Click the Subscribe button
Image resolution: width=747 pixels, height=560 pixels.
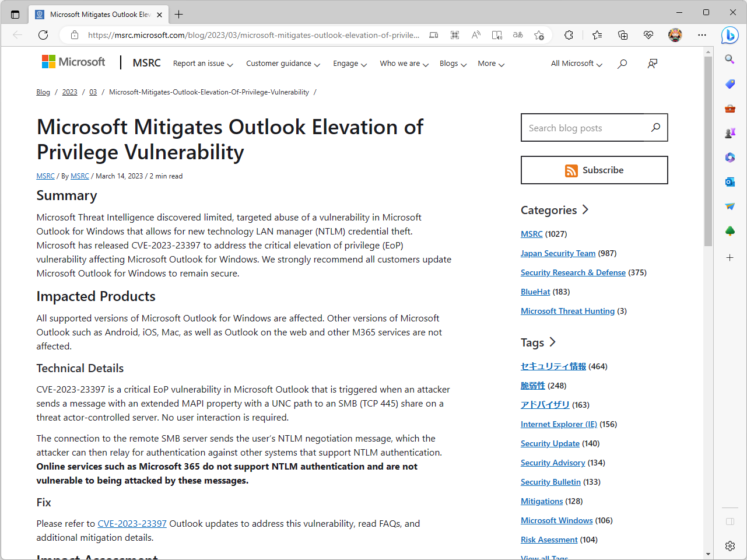click(594, 170)
